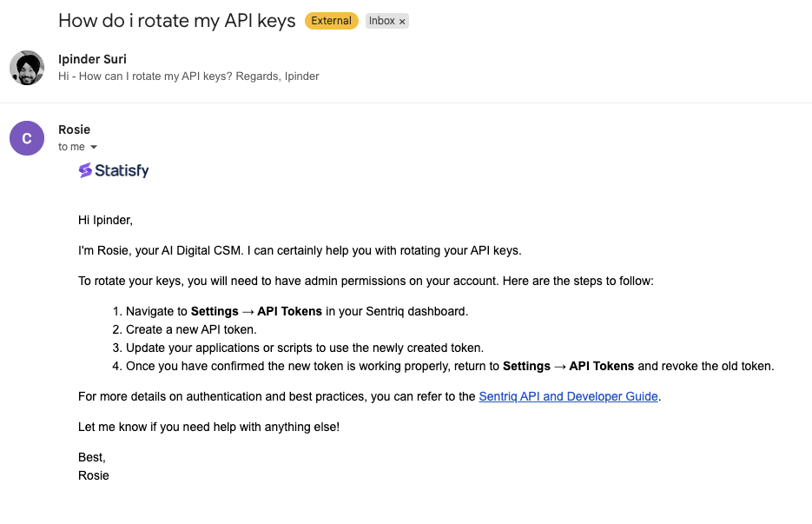Screen dimensions: 812x524
Task: Click the signature name 'Rosie' at the bottom
Action: 94,476
